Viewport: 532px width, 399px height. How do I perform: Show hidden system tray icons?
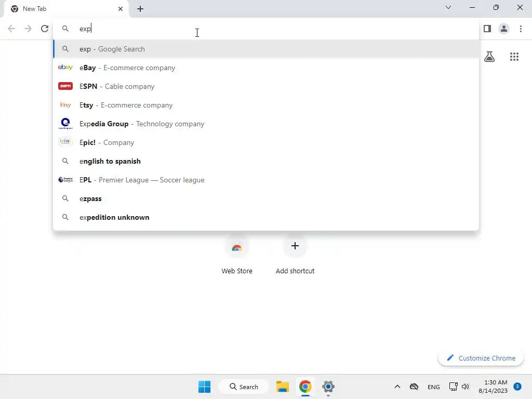pyautogui.click(x=397, y=387)
